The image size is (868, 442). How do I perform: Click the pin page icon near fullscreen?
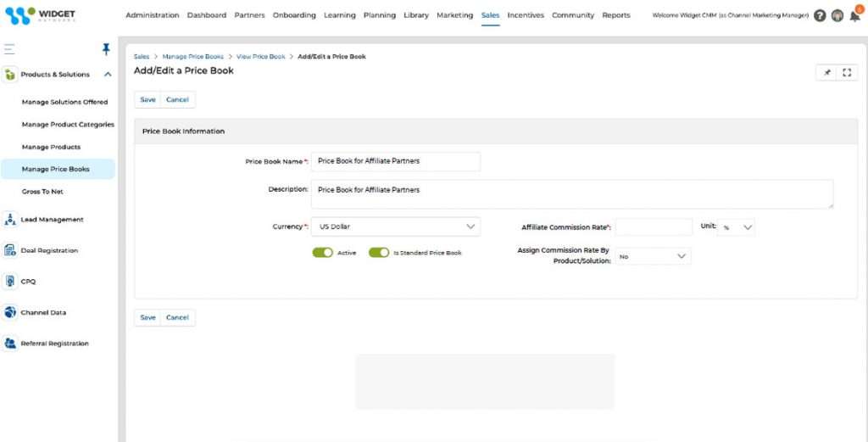coord(827,73)
